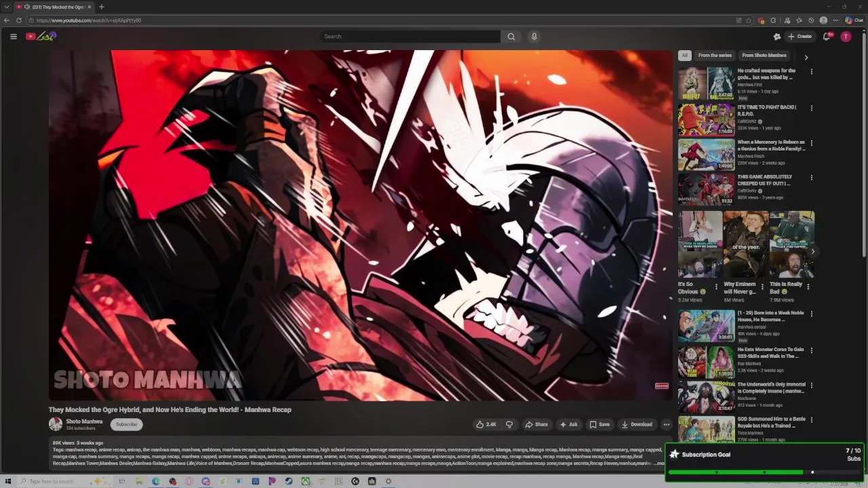
Task: Open options for "Born into a Weak Noble" video
Action: pos(811,314)
